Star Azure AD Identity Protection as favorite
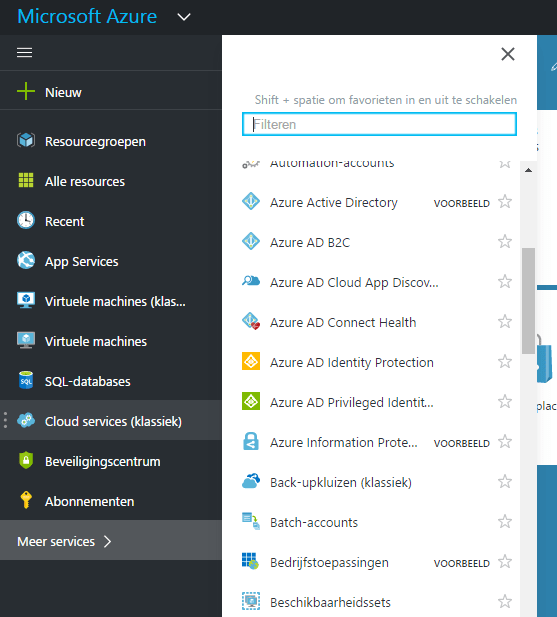This screenshot has width=557, height=617. 505,362
